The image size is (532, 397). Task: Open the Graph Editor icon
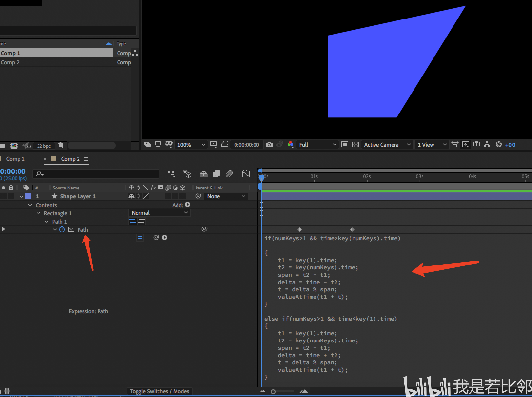click(246, 174)
